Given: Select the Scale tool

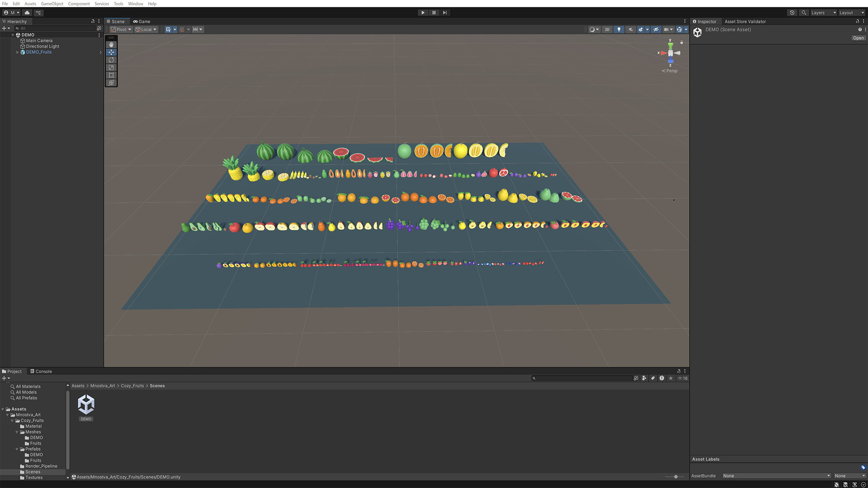Looking at the screenshot, I should click(x=111, y=68).
